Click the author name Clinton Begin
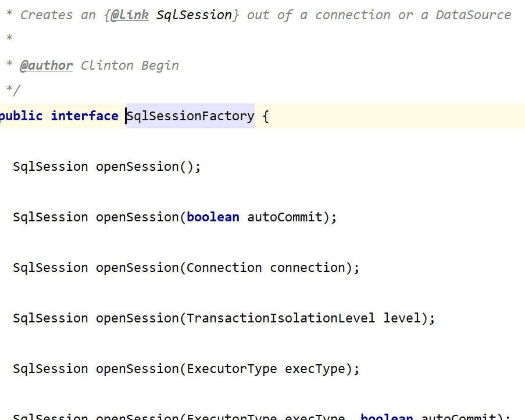Viewport: 525px width, 420px height. pyautogui.click(x=130, y=66)
